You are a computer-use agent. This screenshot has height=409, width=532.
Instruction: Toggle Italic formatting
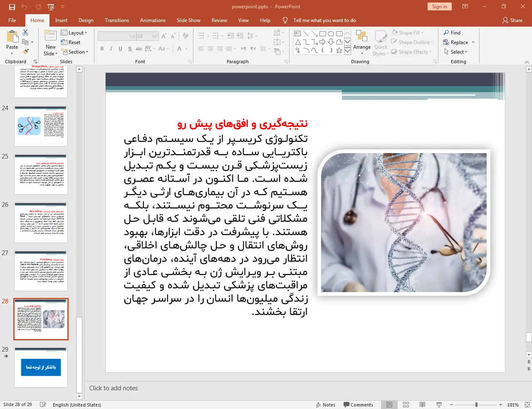point(111,49)
